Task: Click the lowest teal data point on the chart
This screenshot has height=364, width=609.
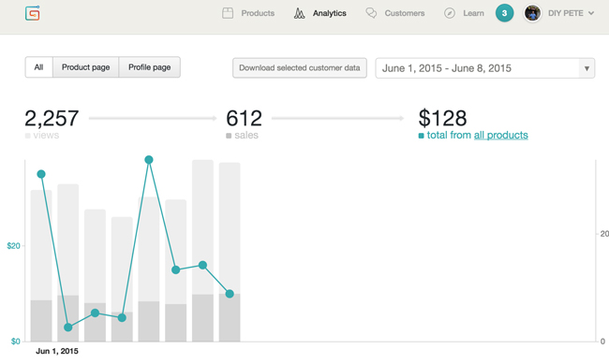Action: tap(68, 328)
